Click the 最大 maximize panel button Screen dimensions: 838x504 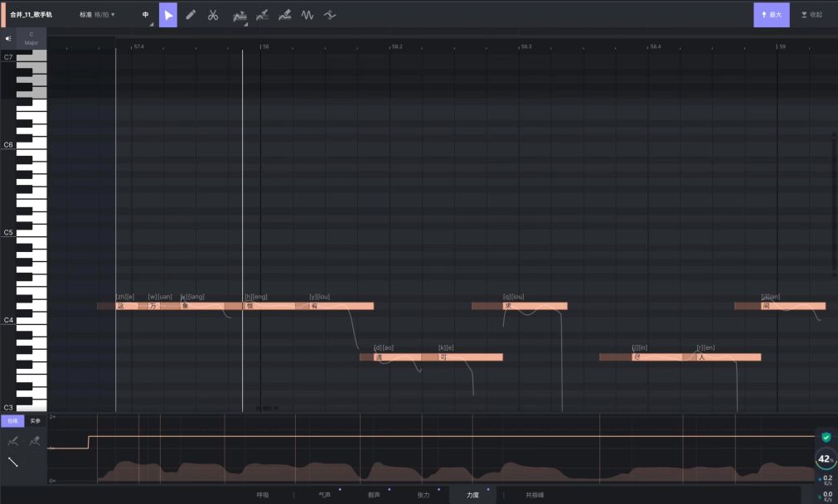[x=771, y=15]
